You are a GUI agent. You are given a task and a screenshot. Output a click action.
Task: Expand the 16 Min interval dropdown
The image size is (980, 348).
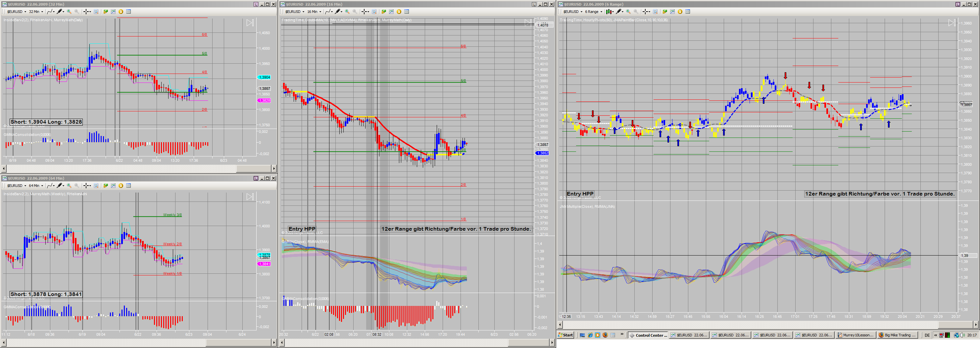314,12
